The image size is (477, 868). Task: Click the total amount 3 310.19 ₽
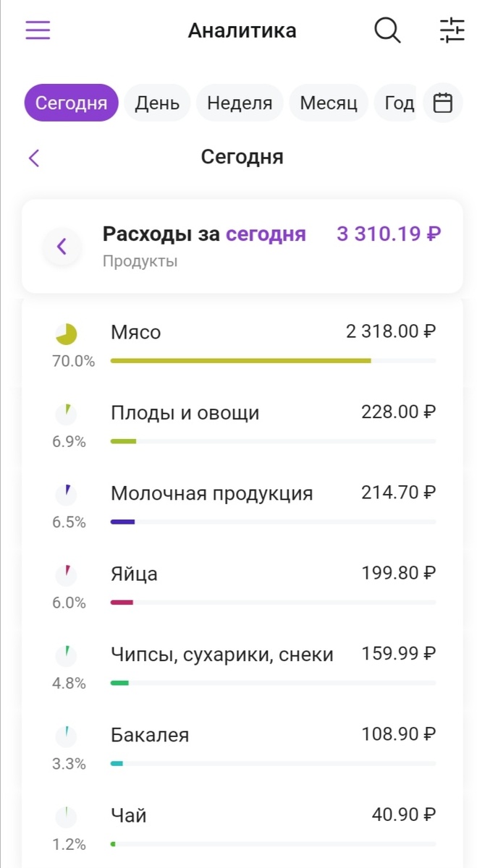tap(388, 234)
